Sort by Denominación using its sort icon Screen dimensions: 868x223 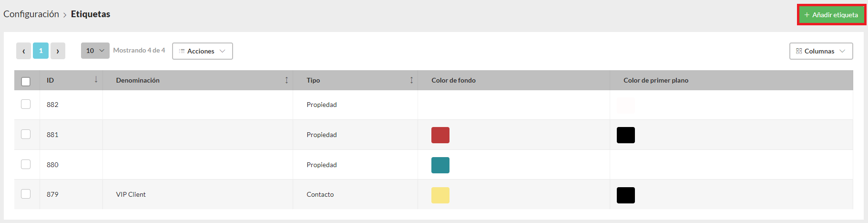pyautogui.click(x=286, y=80)
